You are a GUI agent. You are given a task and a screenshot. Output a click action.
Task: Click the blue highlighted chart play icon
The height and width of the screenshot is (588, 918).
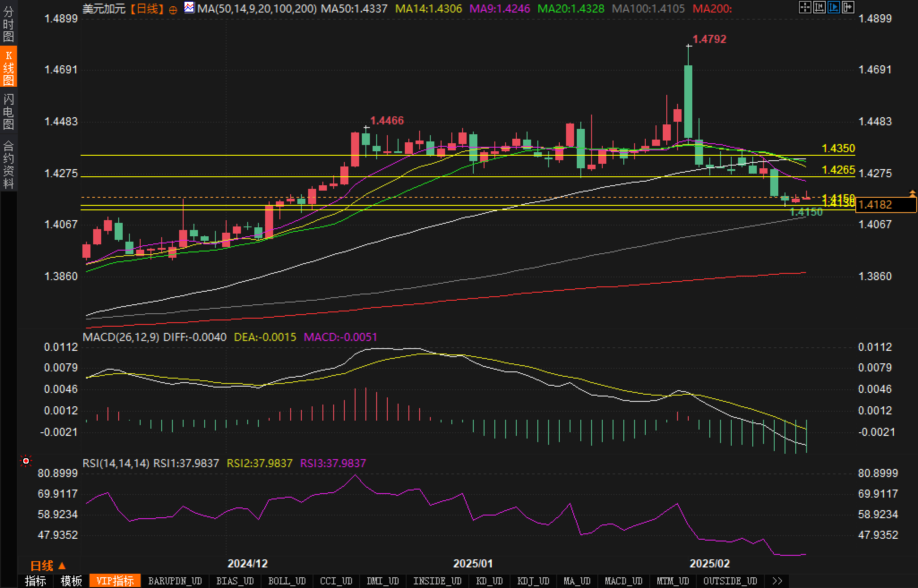pyautogui.click(x=833, y=7)
